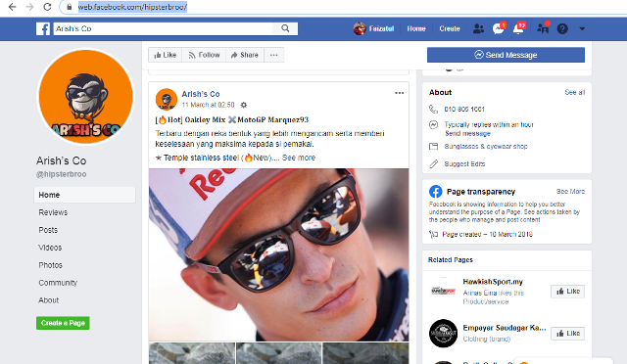Open the post options ellipsis menu
The height and width of the screenshot is (364, 627).
pos(399,93)
